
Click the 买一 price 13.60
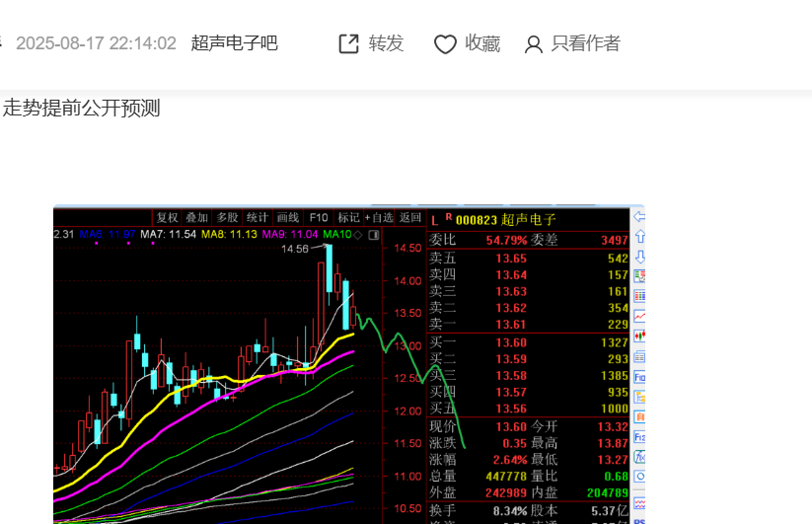pos(511,342)
